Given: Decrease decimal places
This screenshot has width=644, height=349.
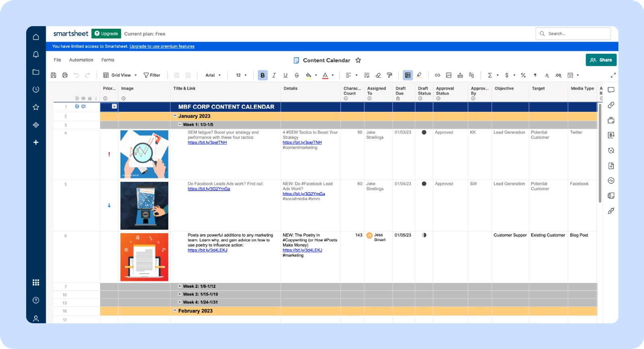Looking at the screenshot, I should click(x=547, y=75).
